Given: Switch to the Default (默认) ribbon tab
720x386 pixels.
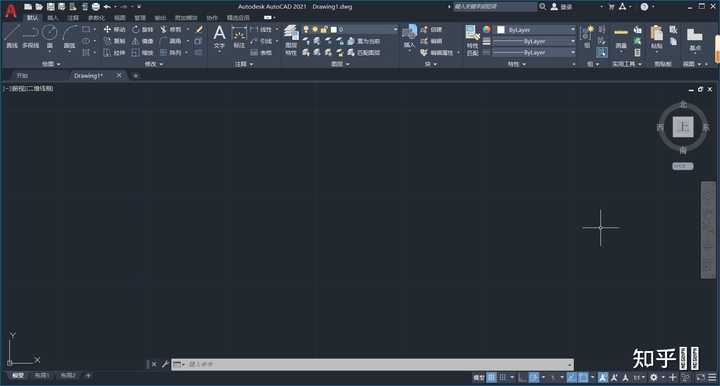Looking at the screenshot, I should (x=32, y=18).
